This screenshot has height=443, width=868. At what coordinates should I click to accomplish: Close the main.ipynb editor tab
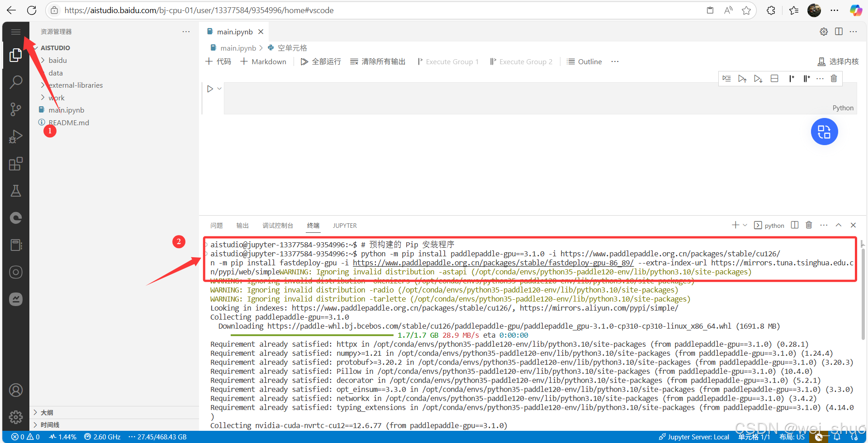pyautogui.click(x=261, y=32)
